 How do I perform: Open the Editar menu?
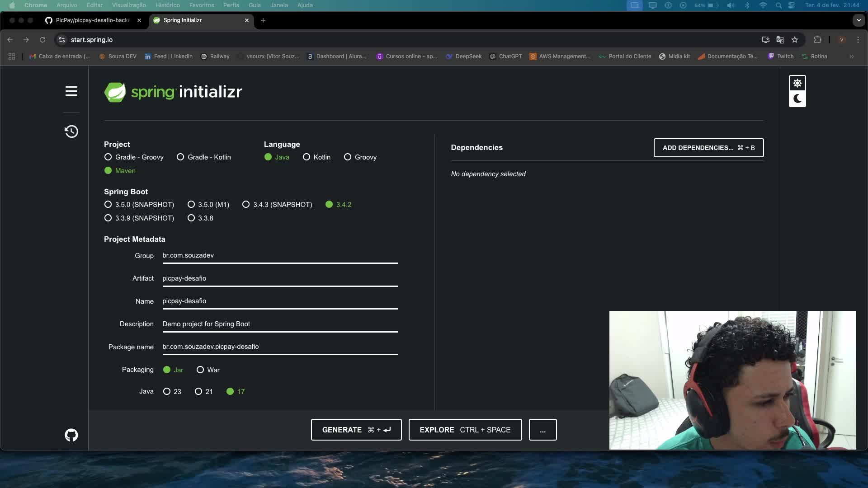[94, 5]
